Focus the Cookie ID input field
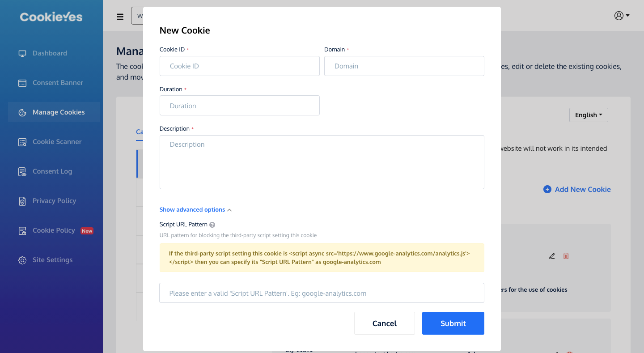 tap(240, 66)
